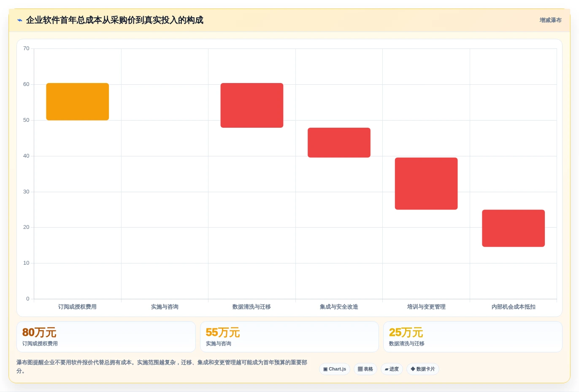Click the red 内部机会成本抵扣 bar
The width and height of the screenshot is (579, 392).
click(513, 228)
